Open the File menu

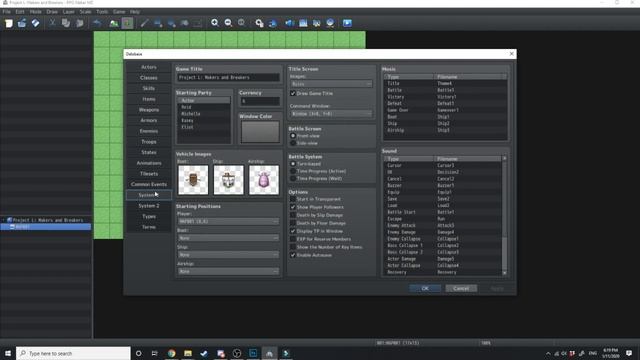tap(7, 12)
